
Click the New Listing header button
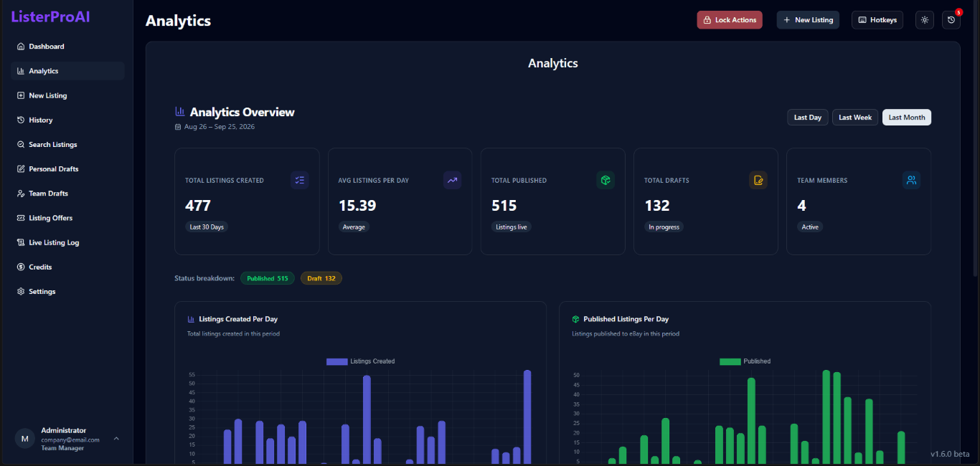click(x=808, y=20)
